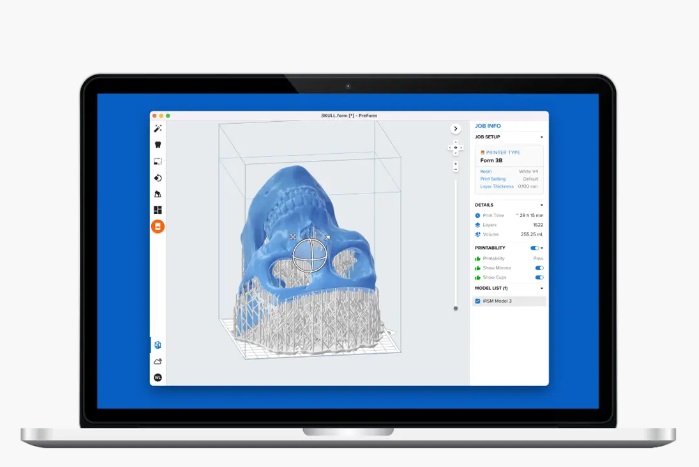Viewport: 699px width, 467px height.
Task: Click the orange Print button icon
Action: (x=158, y=227)
